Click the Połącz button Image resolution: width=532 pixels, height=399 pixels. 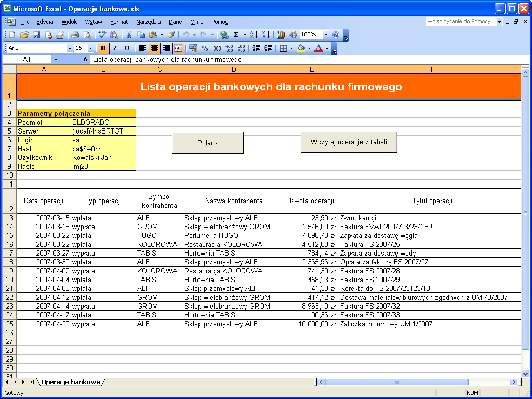tap(208, 143)
